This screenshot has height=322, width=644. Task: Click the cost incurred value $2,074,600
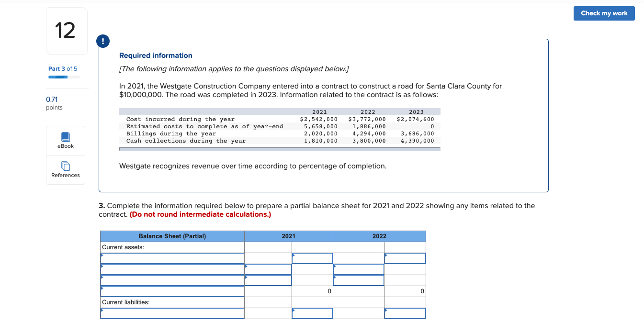pyautogui.click(x=416, y=119)
